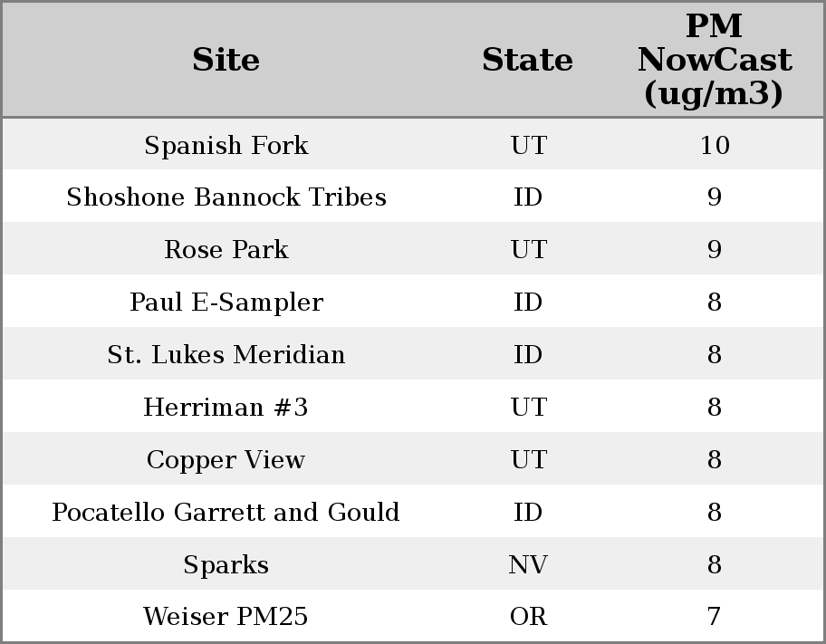Click the PM NowCast (ug/m3) column header
This screenshot has width=826, height=644.
click(x=714, y=60)
